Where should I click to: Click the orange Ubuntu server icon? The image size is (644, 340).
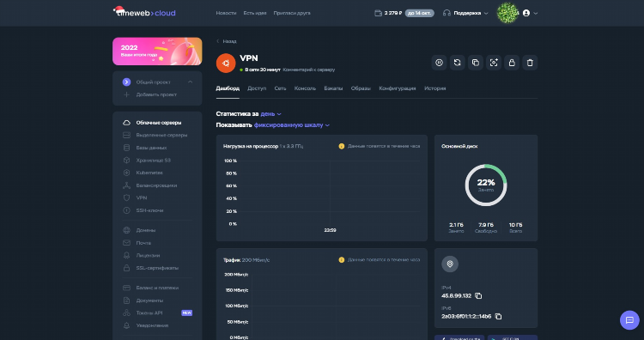pos(226,64)
